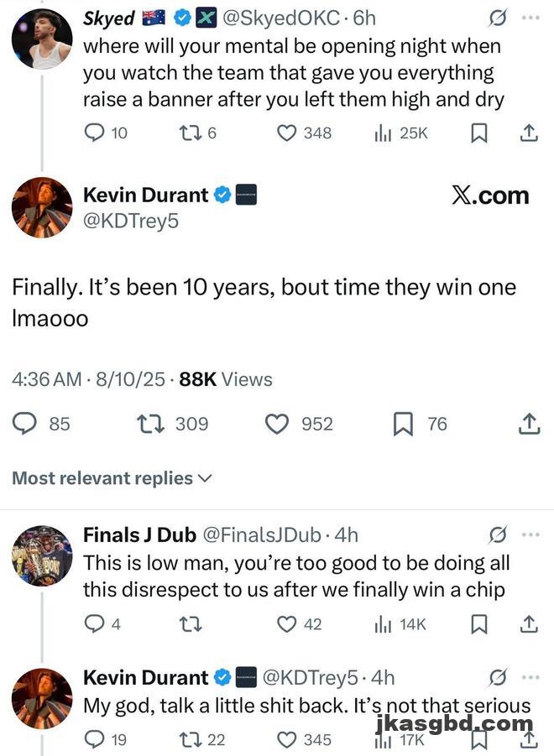
Task: Share Kevin Durant's main post
Action: point(529,425)
